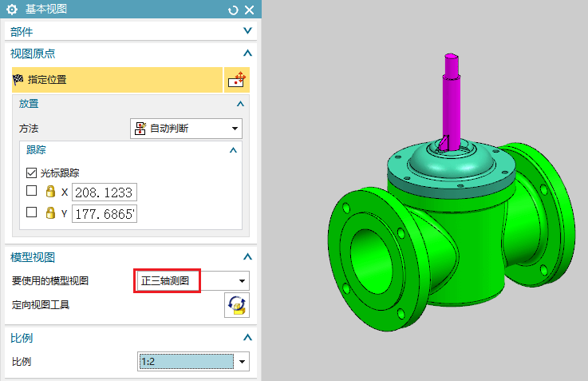Open the 比例 1:2 dropdown arrow
588x381 pixels.
tap(242, 362)
